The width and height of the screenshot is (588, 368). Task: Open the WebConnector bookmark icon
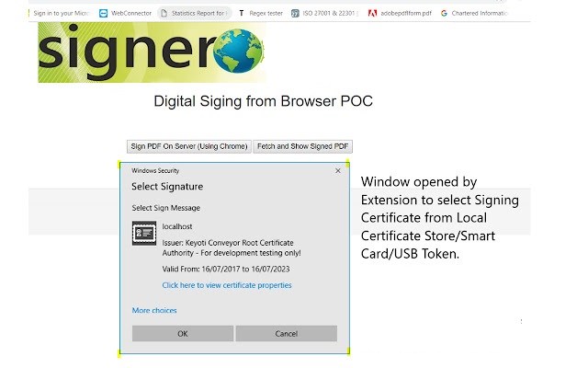103,14
